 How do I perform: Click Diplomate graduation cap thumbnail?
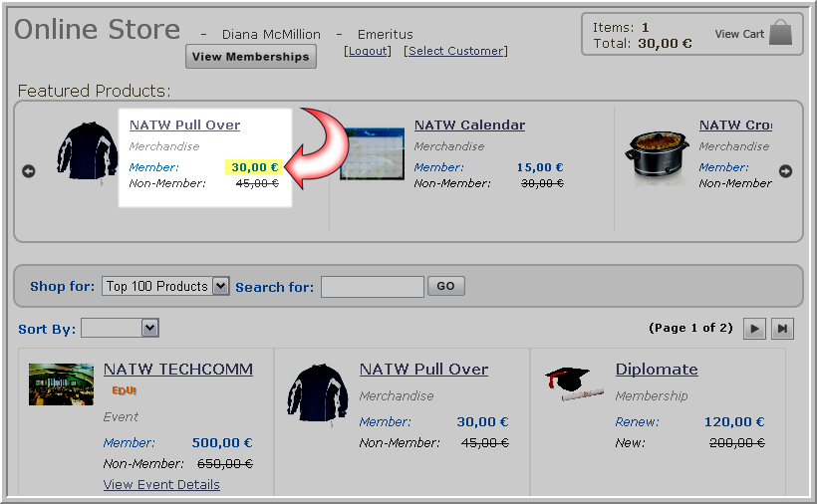coord(574,384)
